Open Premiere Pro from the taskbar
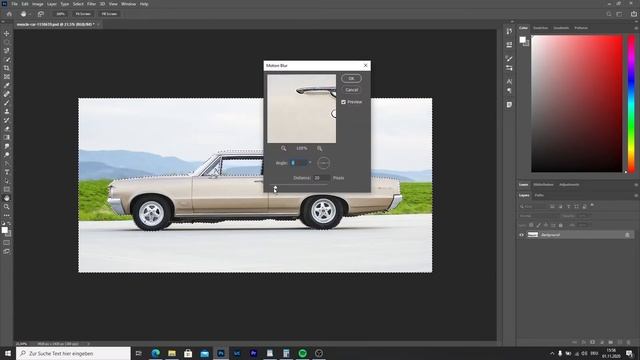640x360 pixels. point(253,353)
